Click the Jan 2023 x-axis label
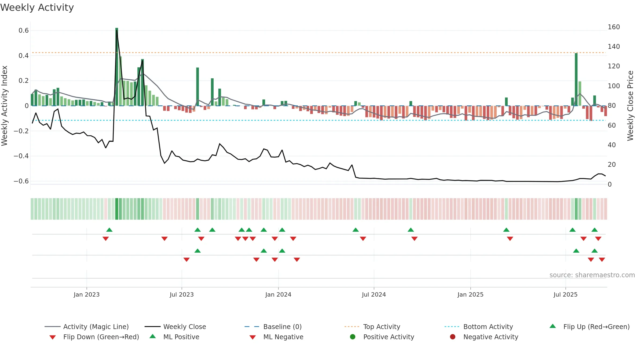The width and height of the screenshot is (644, 362). pyautogui.click(x=87, y=294)
